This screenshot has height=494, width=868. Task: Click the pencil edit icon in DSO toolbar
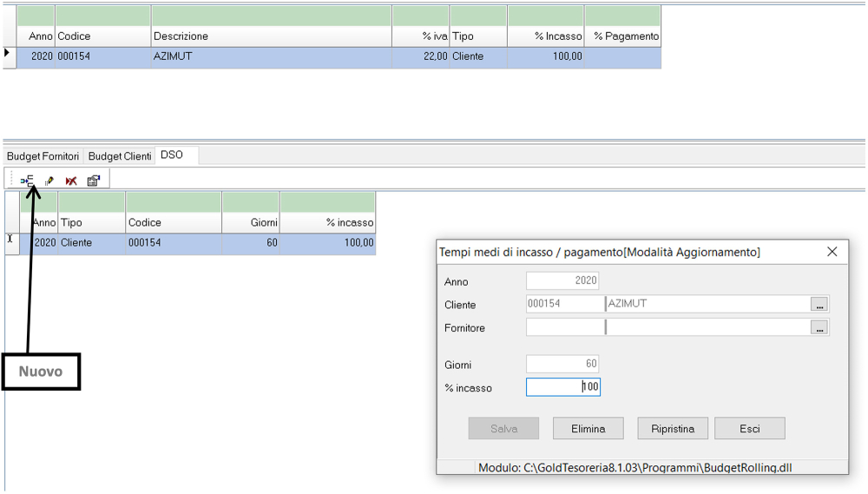[49, 181]
